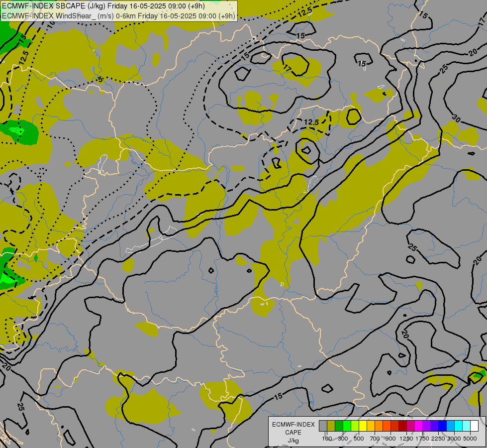Click the 2250 legend tick value
487x448 pixels.
tap(438, 439)
